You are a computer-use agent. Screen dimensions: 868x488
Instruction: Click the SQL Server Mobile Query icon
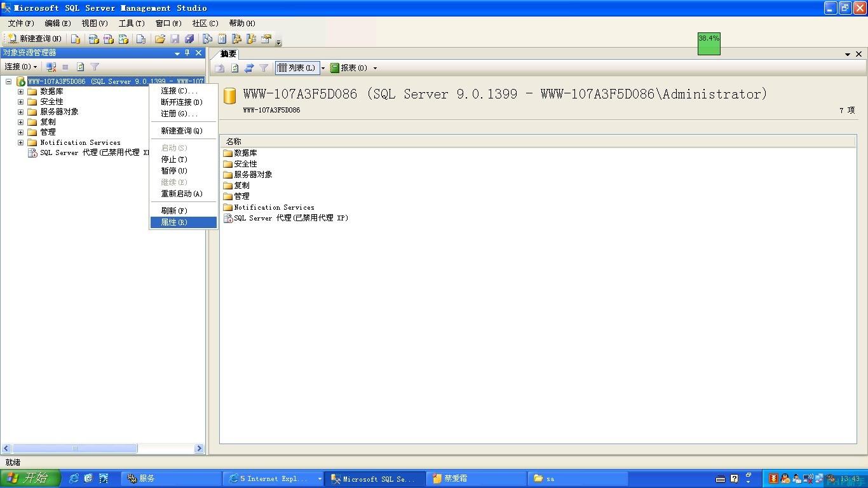coord(141,39)
